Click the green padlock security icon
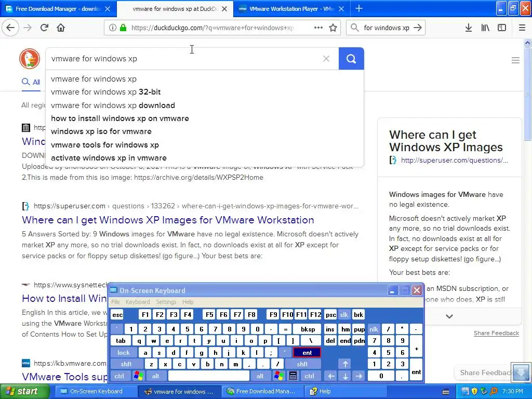532x399 pixels. [x=123, y=28]
